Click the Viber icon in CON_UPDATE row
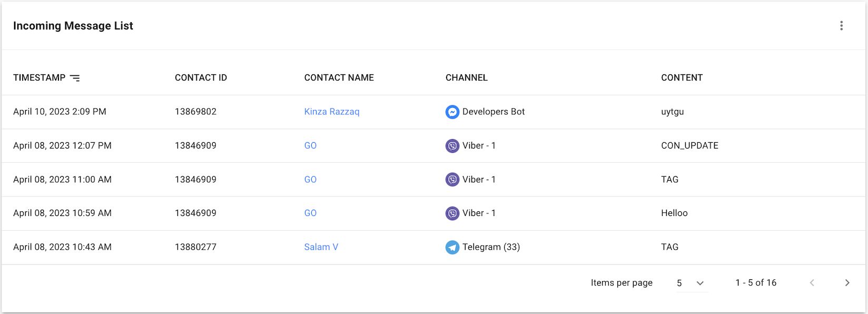This screenshot has height=314, width=868. [x=452, y=145]
